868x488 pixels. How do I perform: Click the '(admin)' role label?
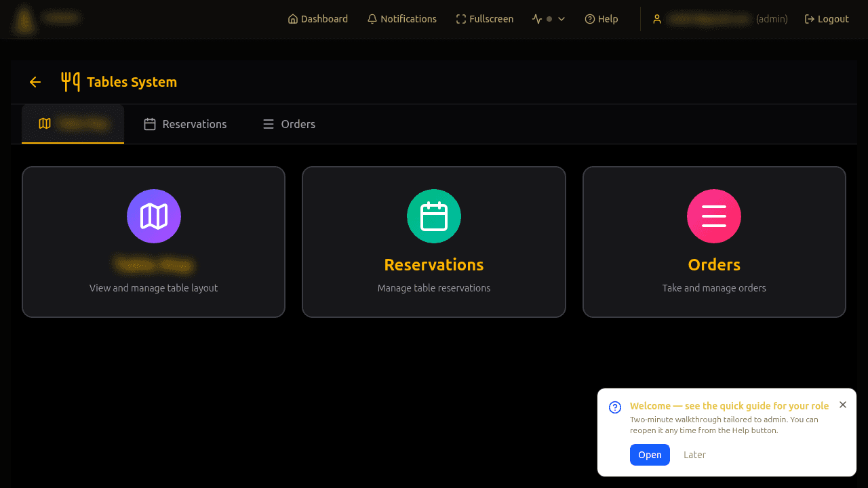pyautogui.click(x=772, y=19)
